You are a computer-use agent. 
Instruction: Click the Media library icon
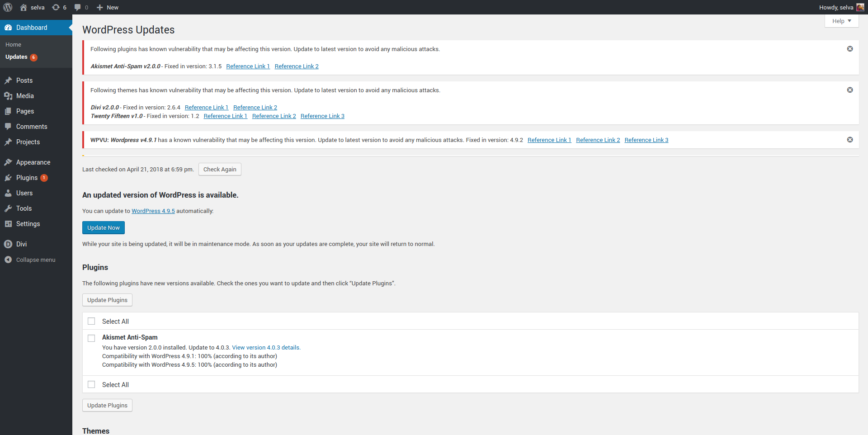[8, 96]
